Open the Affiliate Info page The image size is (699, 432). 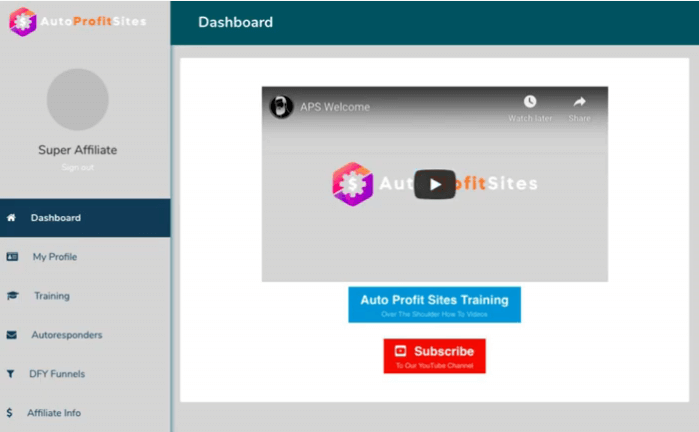coord(85,413)
